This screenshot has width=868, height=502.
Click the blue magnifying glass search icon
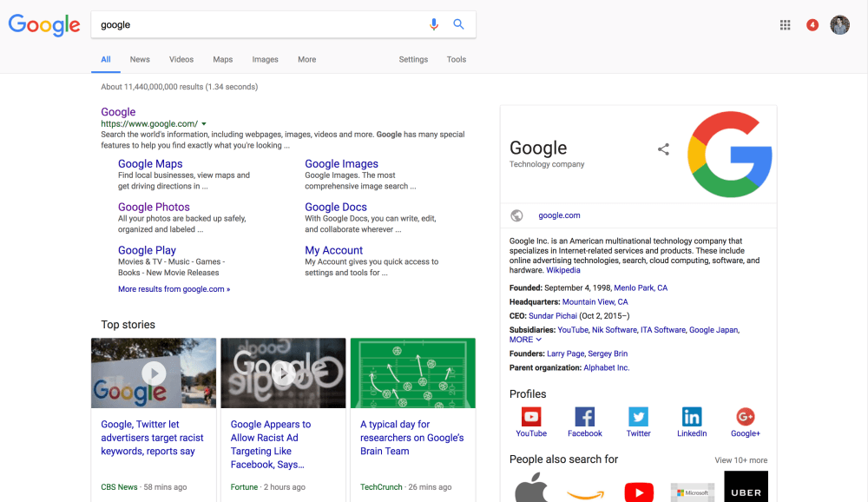click(458, 24)
